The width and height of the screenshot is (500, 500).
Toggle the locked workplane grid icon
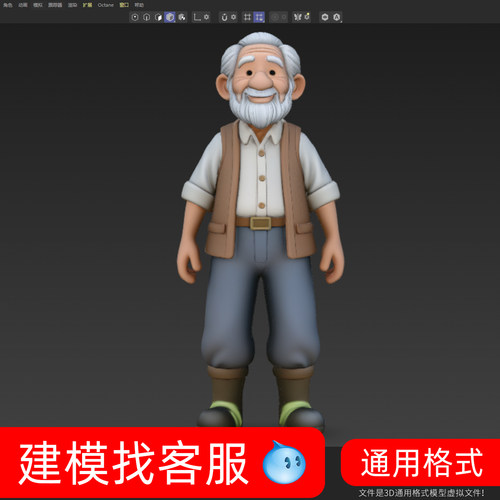pos(247,17)
